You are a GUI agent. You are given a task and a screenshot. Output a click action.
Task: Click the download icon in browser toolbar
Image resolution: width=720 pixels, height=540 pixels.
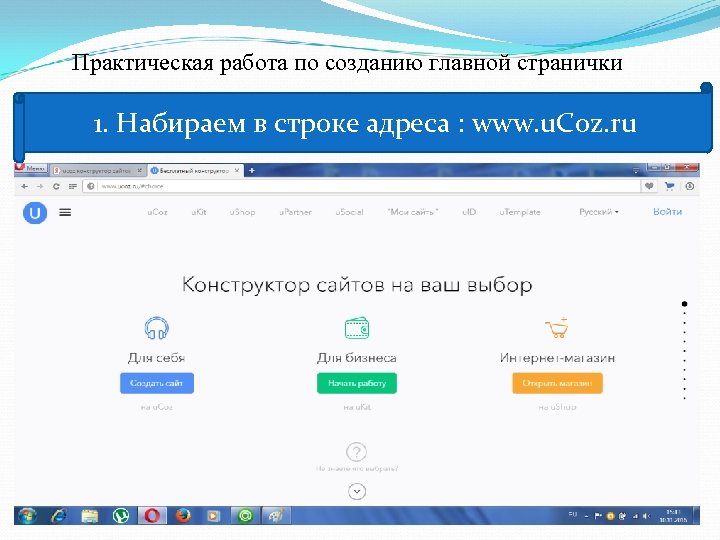pos(689,186)
